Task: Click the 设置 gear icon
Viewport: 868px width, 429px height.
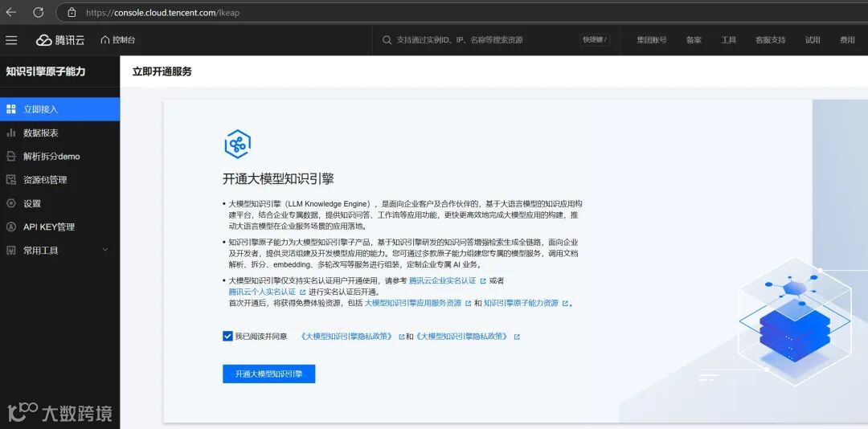Action: pyautogui.click(x=11, y=203)
